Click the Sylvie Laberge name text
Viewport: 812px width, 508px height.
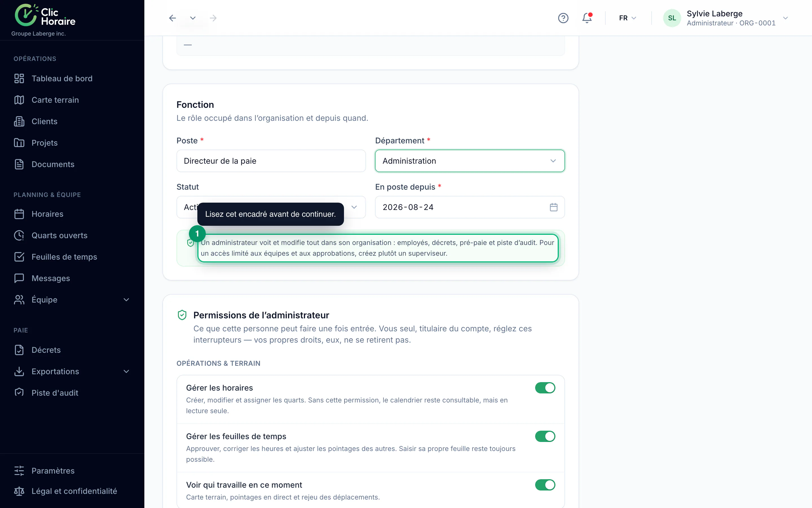click(x=714, y=14)
